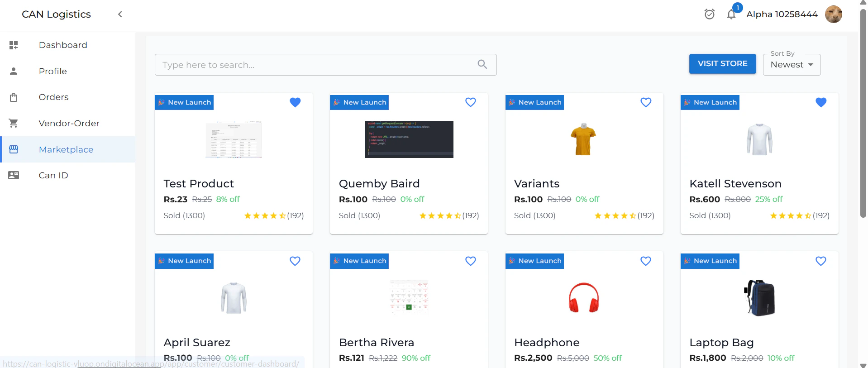Open the red Headphone image
Image resolution: width=868 pixels, height=368 pixels.
click(584, 298)
